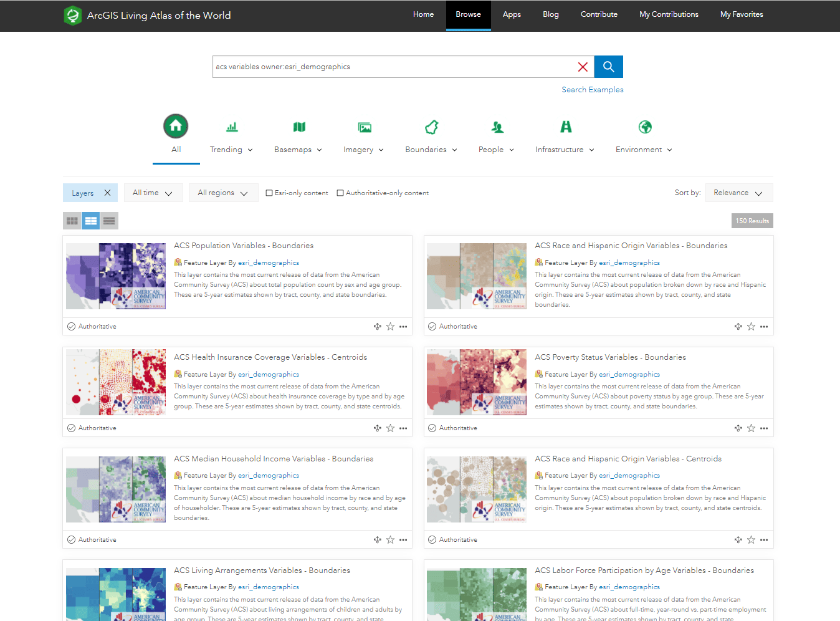Expand the Boundaries dropdown arrow
The image size is (840, 621).
pos(454,150)
